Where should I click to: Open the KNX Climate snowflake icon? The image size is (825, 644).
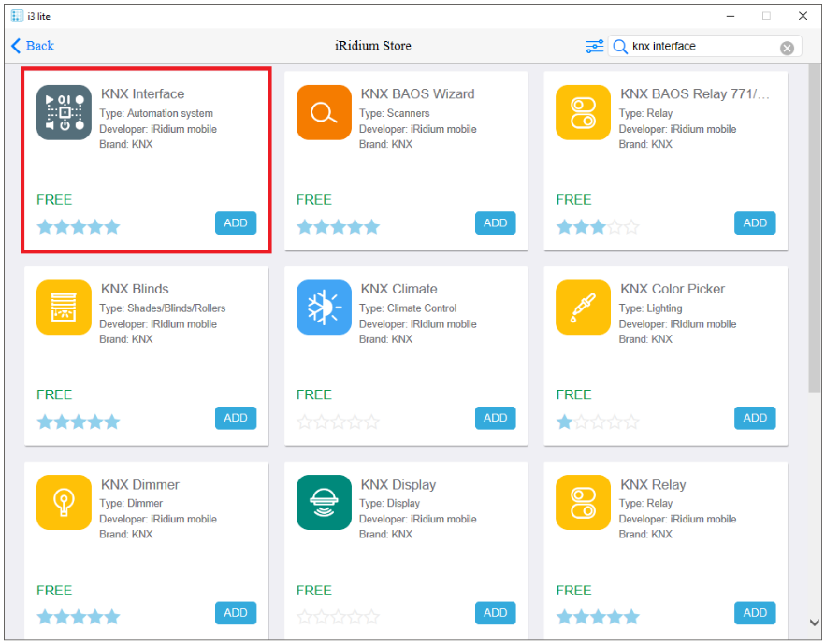324,308
